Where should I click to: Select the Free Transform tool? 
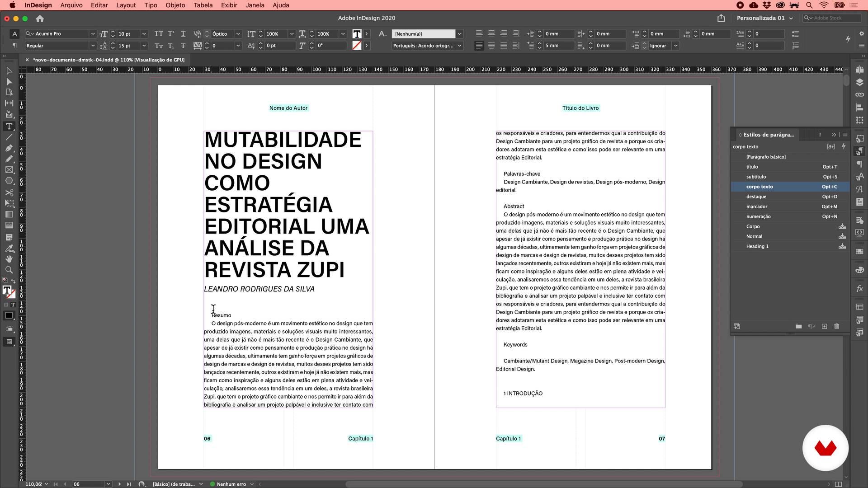pyautogui.click(x=9, y=204)
